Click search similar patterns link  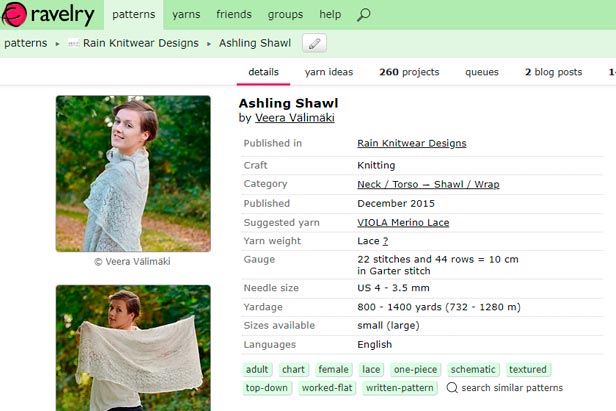tap(512, 388)
